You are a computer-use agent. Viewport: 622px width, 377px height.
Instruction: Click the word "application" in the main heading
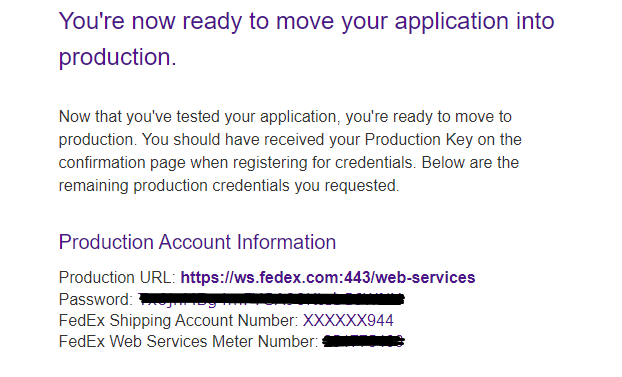coord(451,21)
